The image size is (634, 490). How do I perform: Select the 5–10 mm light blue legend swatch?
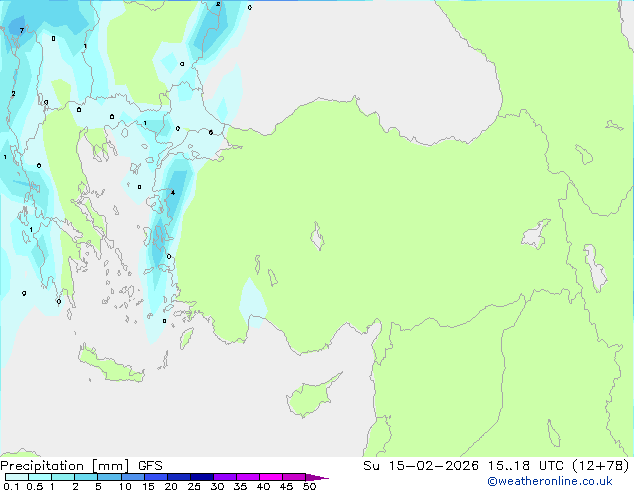pyautogui.click(x=109, y=477)
